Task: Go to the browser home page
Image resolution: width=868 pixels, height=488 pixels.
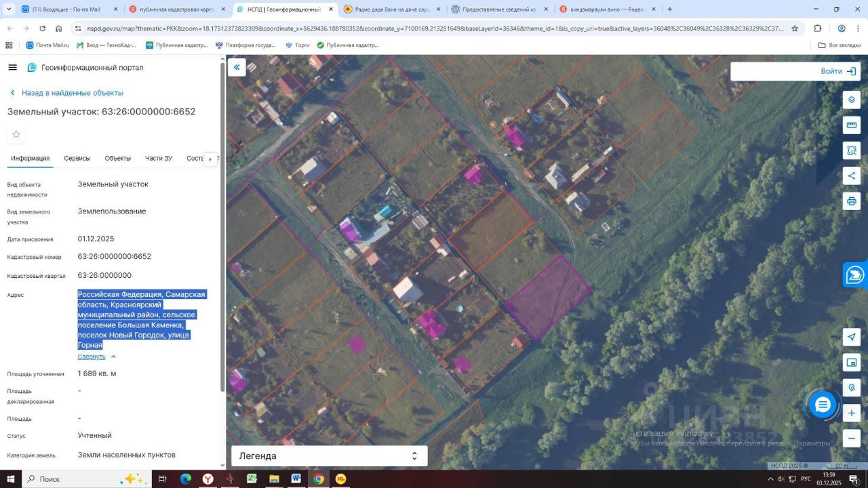Action: (x=59, y=28)
